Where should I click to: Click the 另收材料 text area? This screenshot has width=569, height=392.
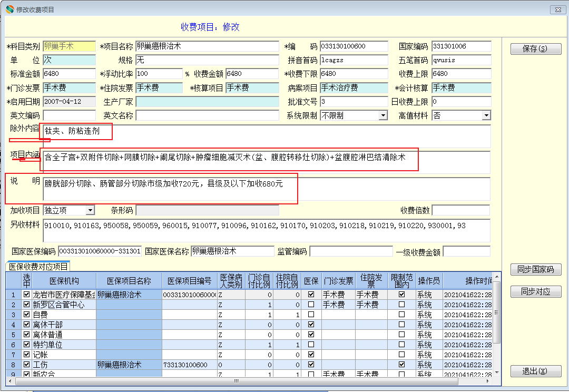coord(267,230)
